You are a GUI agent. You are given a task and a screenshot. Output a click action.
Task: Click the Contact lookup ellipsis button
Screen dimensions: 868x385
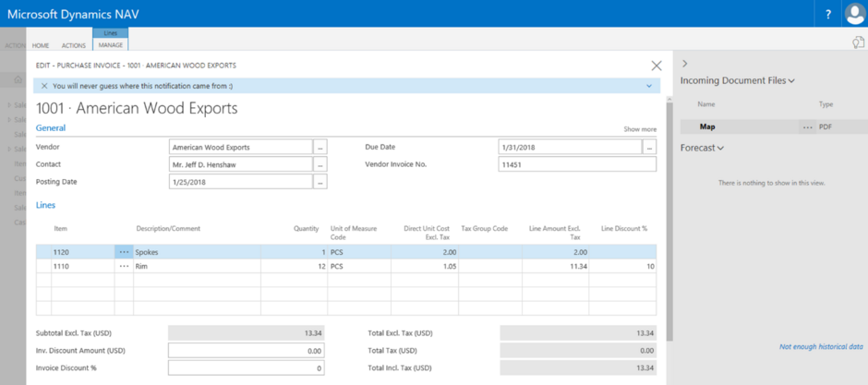320,164
